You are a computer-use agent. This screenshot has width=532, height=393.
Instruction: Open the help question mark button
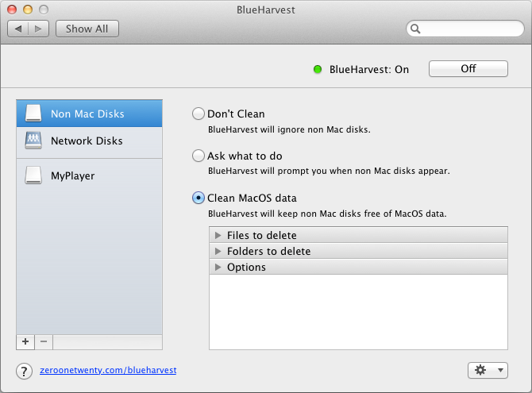point(25,370)
